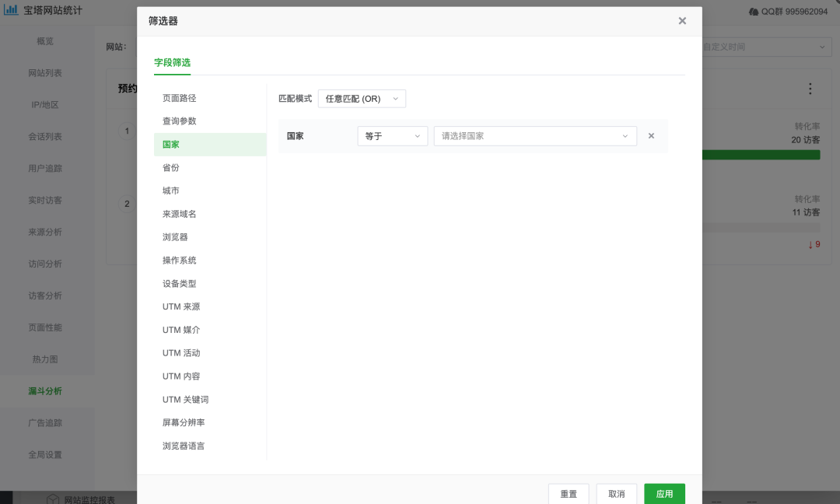Select the 来源域名 filter field
Image resolution: width=840 pixels, height=504 pixels.
coord(210,214)
